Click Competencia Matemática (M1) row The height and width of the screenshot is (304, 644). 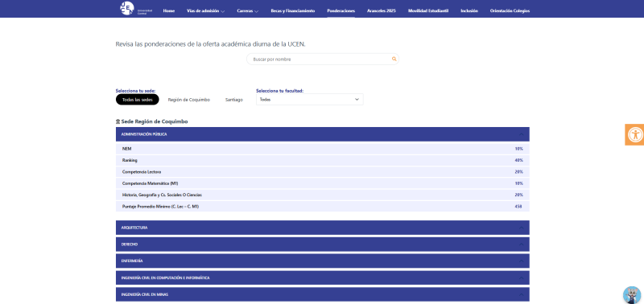[x=323, y=183]
